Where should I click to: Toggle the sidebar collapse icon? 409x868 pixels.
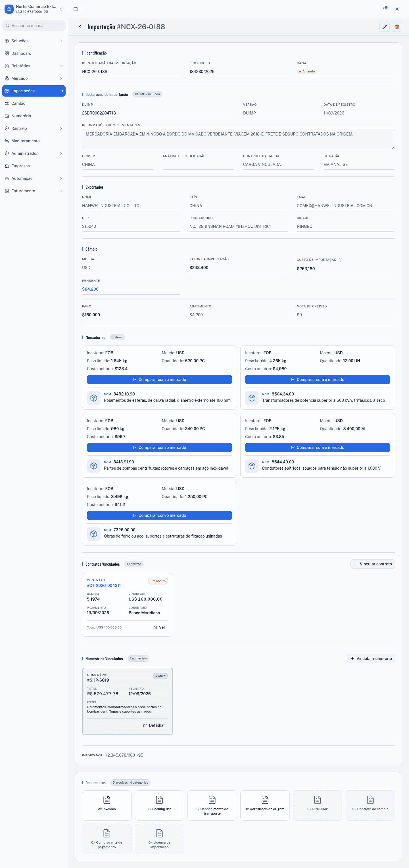pos(76,9)
